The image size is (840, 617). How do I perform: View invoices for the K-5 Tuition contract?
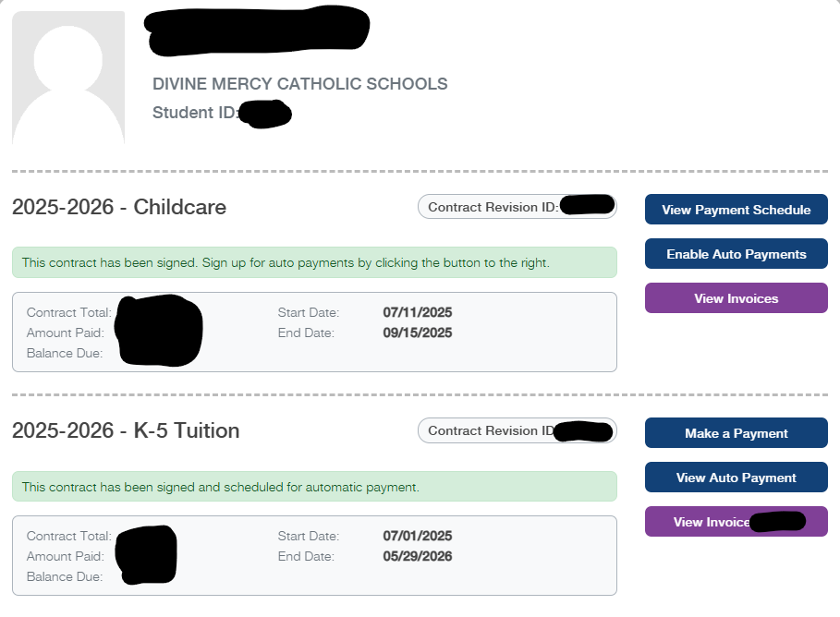click(x=712, y=522)
